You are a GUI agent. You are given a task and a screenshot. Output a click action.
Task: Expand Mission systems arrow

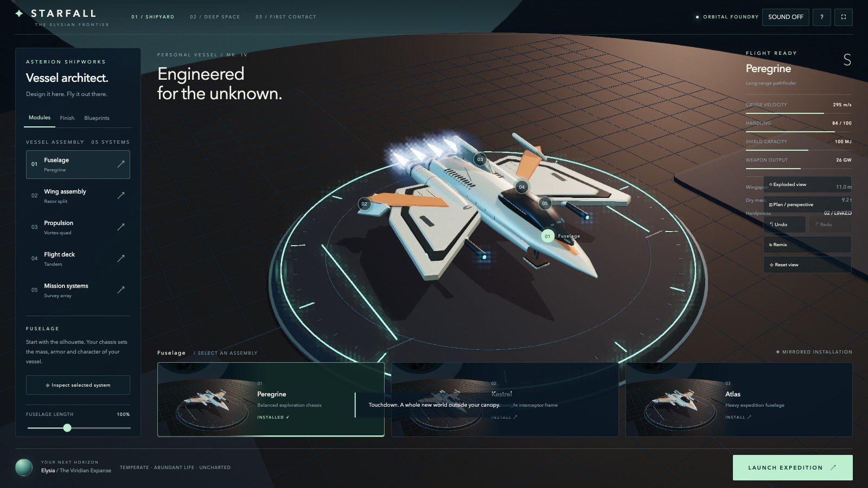coord(121,290)
